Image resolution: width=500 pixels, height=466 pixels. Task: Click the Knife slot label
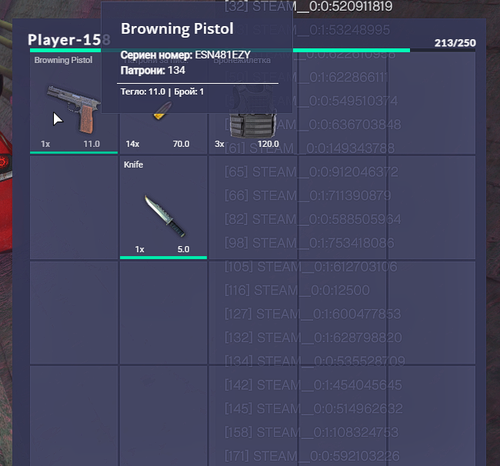[x=133, y=165]
